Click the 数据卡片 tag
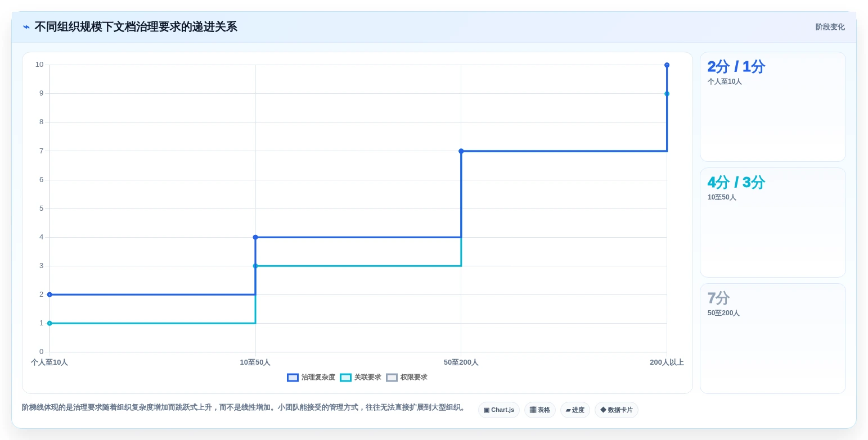The image size is (868, 440). tap(617, 410)
